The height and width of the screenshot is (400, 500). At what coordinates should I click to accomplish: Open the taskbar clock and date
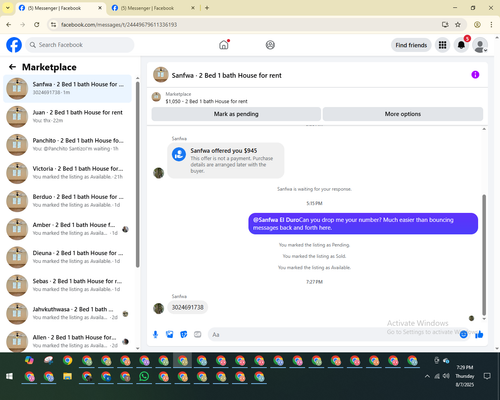pos(465,376)
